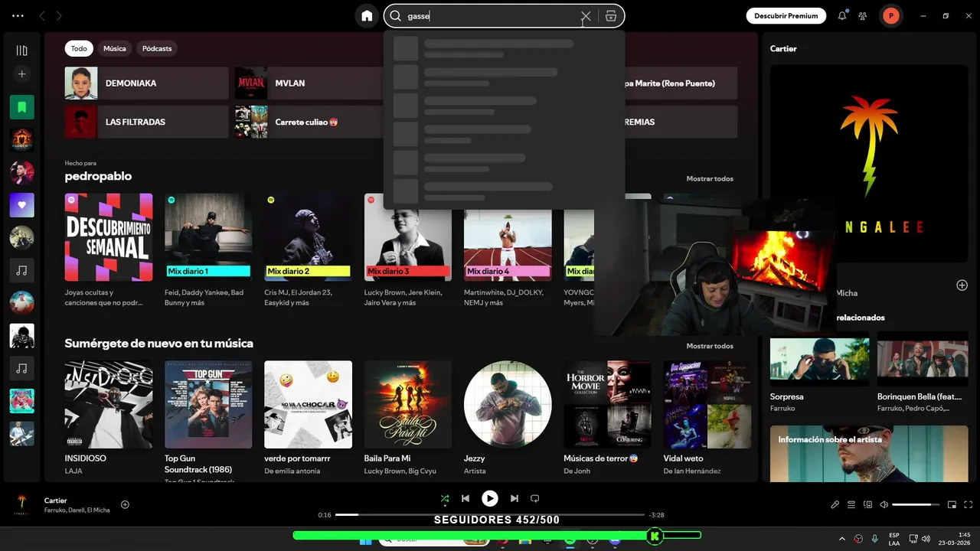Image resolution: width=980 pixels, height=551 pixels.
Task: Click Mostrar todos beside pedropablo
Action: (709, 178)
